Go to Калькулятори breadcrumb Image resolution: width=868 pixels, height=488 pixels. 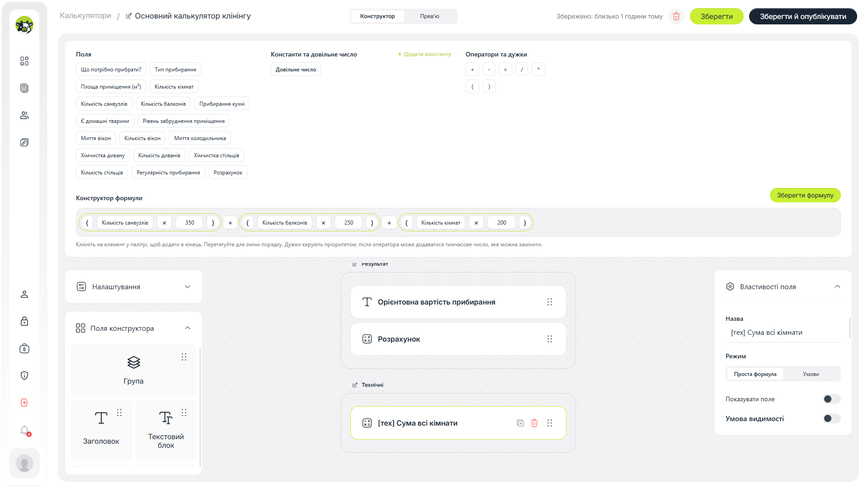tap(85, 15)
